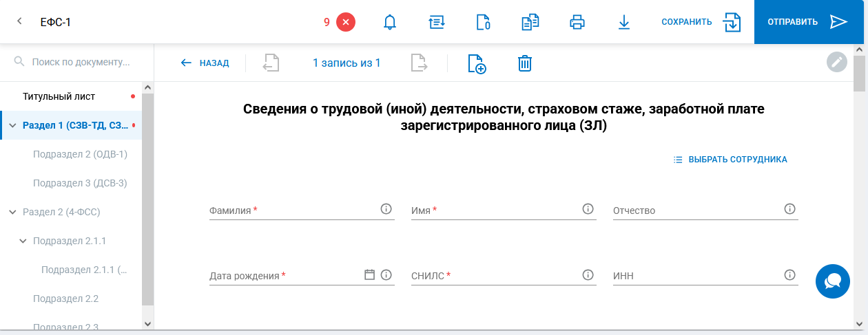Select Подраздел 2 (ОДВ-1) in the tree

click(x=80, y=154)
